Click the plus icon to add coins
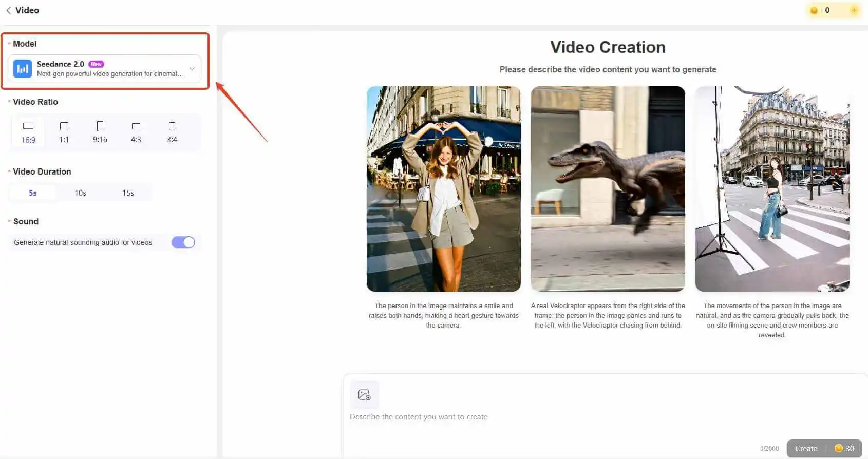This screenshot has width=868, height=459. [x=854, y=10]
